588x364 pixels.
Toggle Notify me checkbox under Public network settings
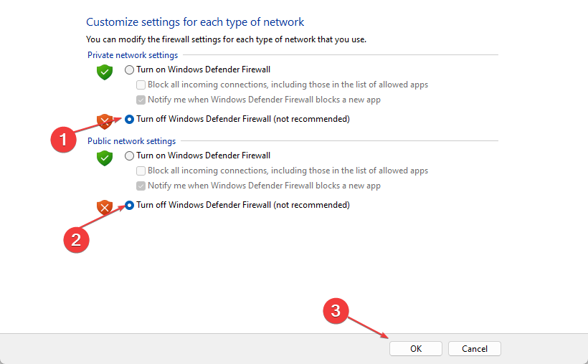pos(141,186)
